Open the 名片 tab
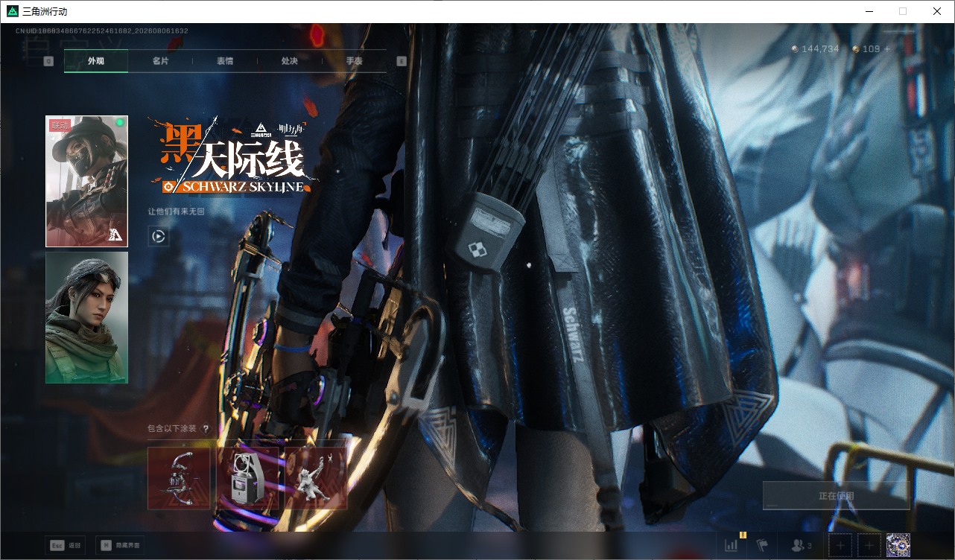 point(160,61)
